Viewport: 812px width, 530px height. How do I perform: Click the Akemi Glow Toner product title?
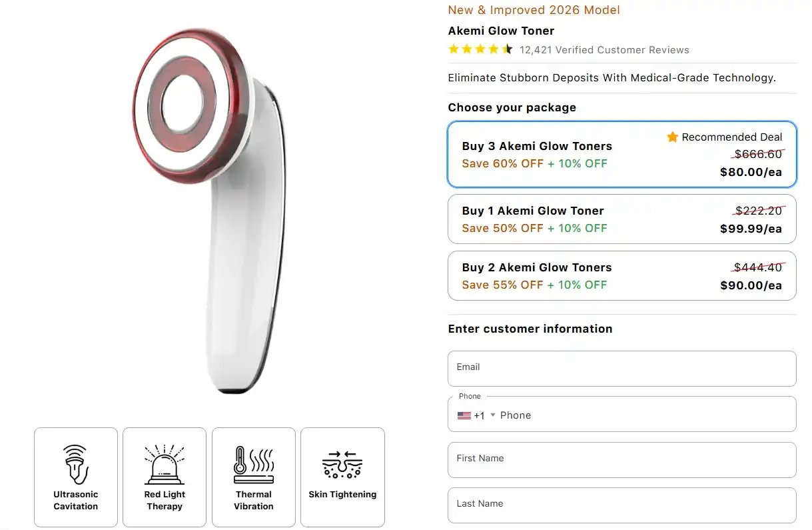[x=501, y=31]
